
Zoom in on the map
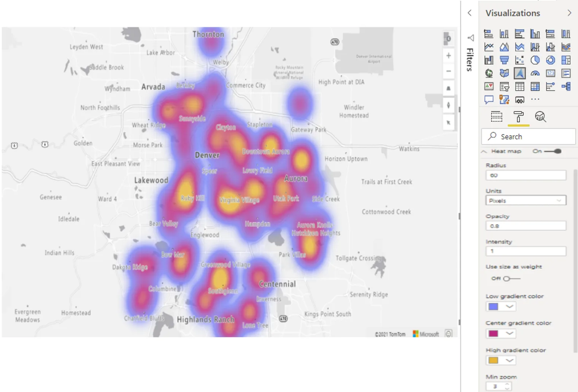pos(449,56)
